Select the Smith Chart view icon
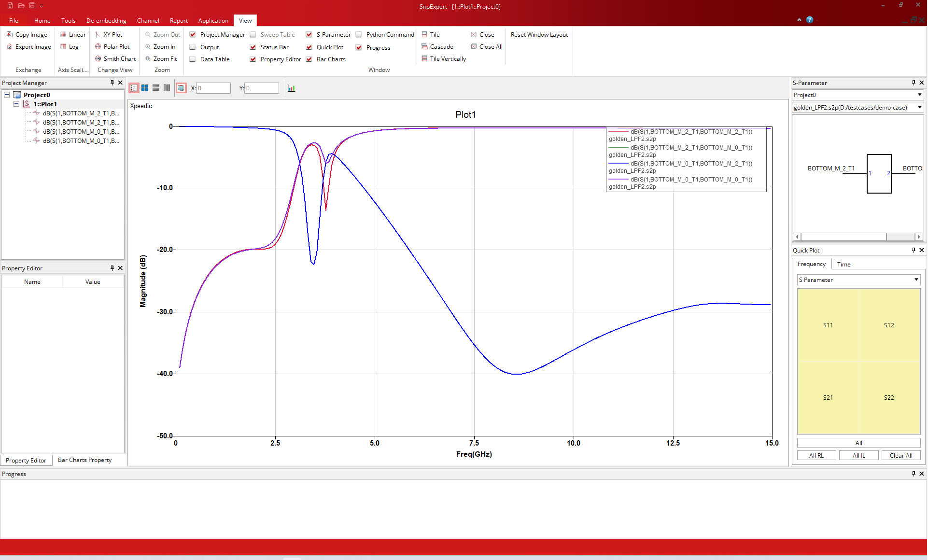The height and width of the screenshot is (560, 928). pyautogui.click(x=98, y=58)
